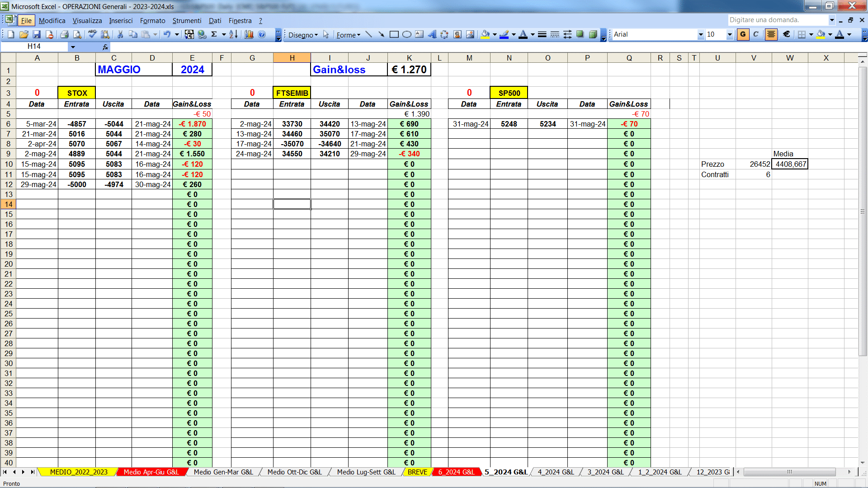Open the Dati menu
868x488 pixels.
click(215, 20)
